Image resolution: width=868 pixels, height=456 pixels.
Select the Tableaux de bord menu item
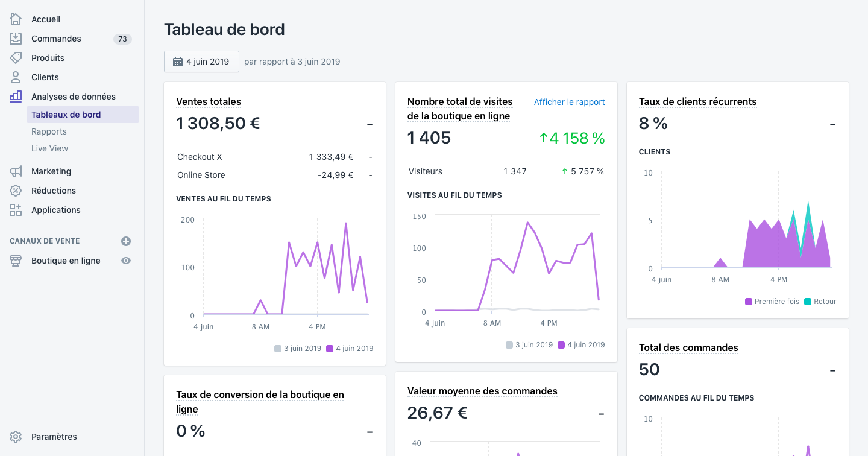[83, 115]
